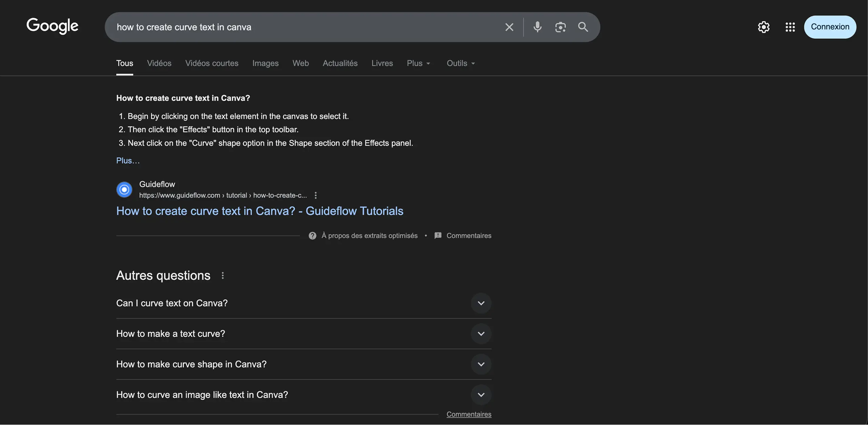The image size is (868, 425).
Task: Expand 'How to make a text curve?'
Action: (481, 333)
